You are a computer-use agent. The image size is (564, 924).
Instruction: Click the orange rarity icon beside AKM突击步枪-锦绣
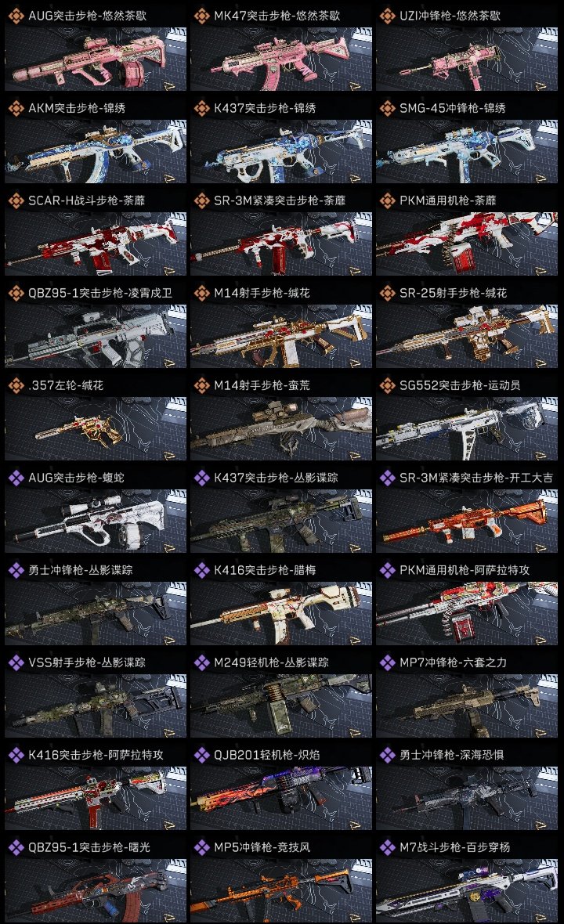[x=16, y=108]
